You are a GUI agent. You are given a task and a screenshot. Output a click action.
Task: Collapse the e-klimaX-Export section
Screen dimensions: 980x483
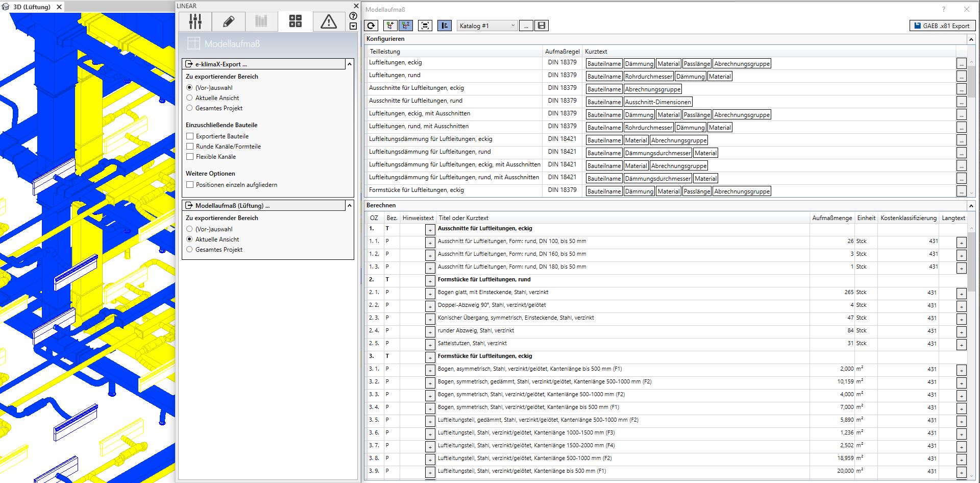click(x=349, y=64)
